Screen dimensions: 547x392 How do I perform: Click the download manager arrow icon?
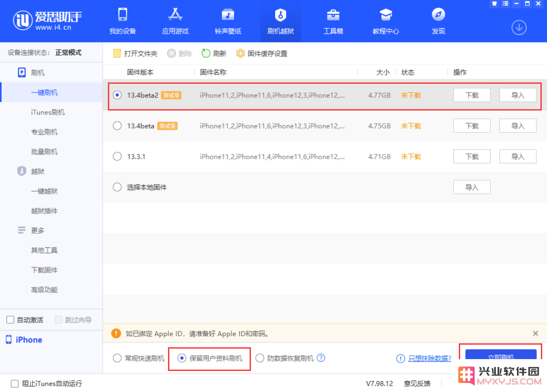[x=519, y=28]
